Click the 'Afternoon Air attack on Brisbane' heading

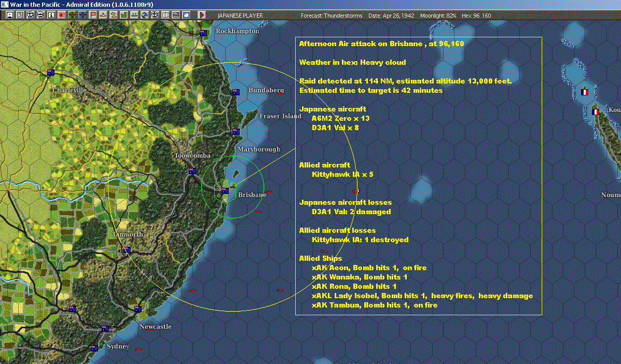point(381,44)
